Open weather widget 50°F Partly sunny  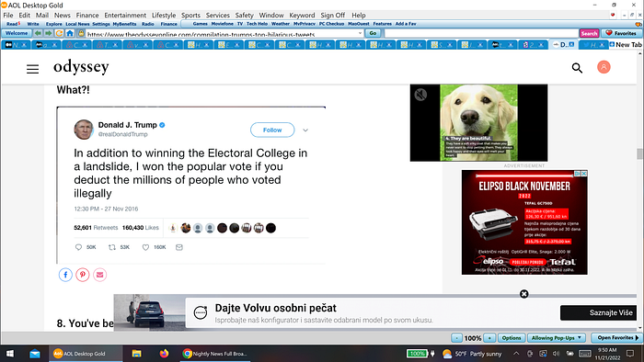tap(472, 354)
